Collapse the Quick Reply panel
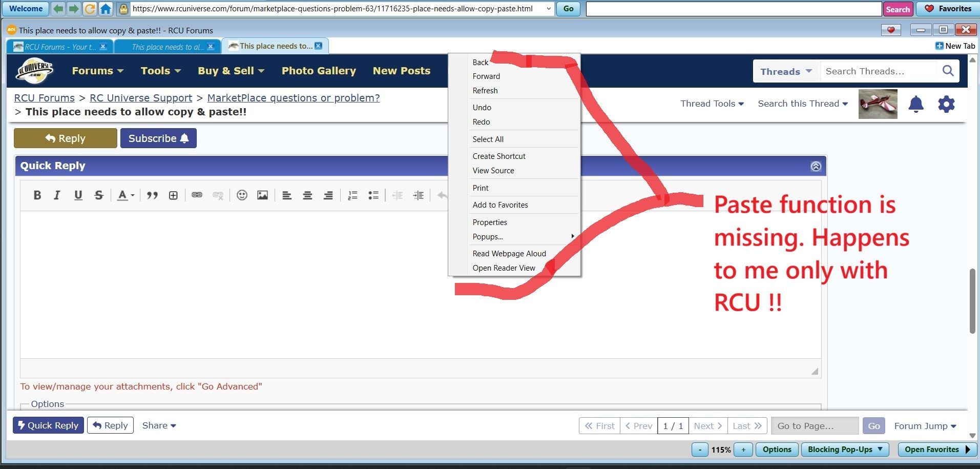 point(816,166)
